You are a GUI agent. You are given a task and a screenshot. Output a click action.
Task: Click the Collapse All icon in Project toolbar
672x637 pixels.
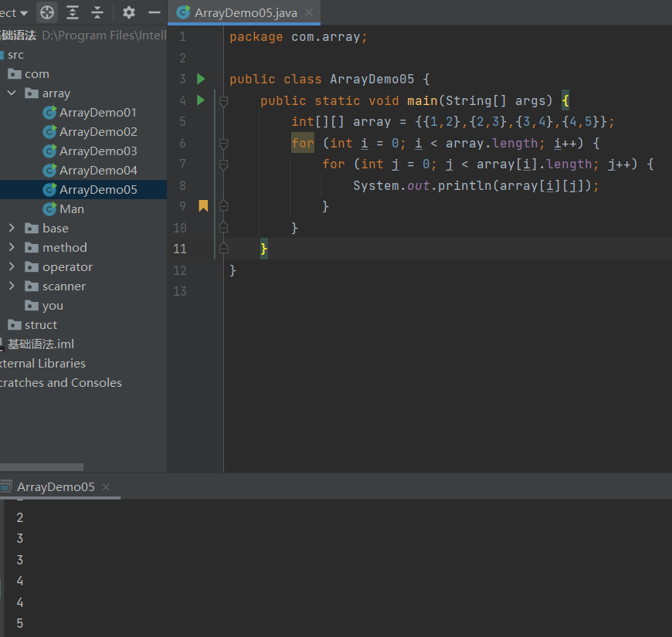click(97, 12)
